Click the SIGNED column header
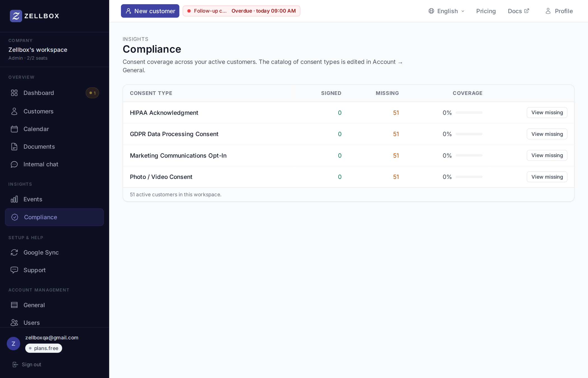Screen dimensions: 588x378 click(x=331, y=93)
